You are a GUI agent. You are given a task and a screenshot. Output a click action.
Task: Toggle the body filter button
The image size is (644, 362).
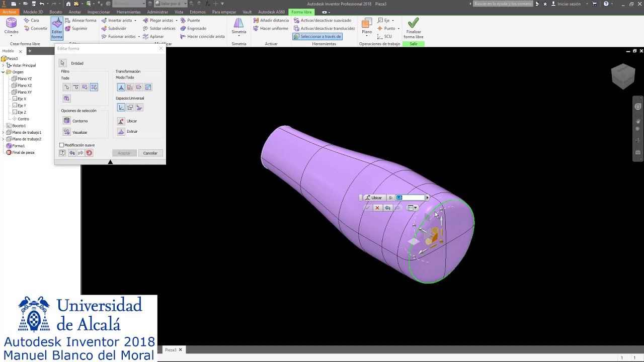click(66, 98)
